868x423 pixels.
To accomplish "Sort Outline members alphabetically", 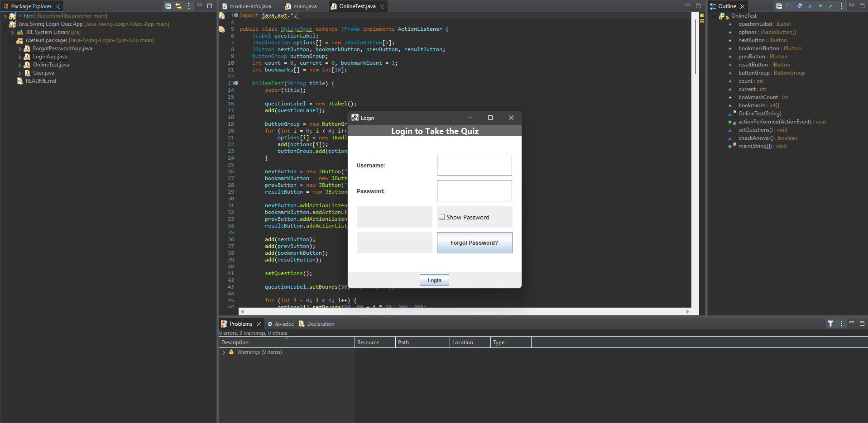I will point(790,6).
